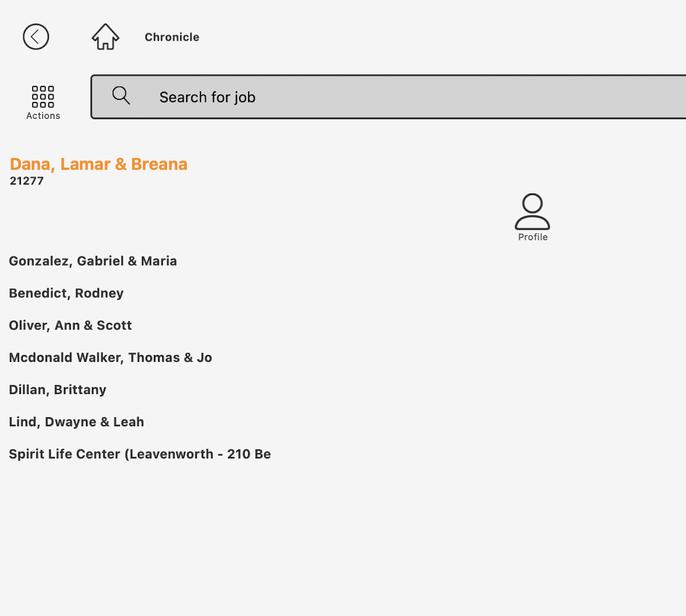Select Spirit Life Center Leavenworth entry
The image size is (686, 616).
pyautogui.click(x=140, y=454)
